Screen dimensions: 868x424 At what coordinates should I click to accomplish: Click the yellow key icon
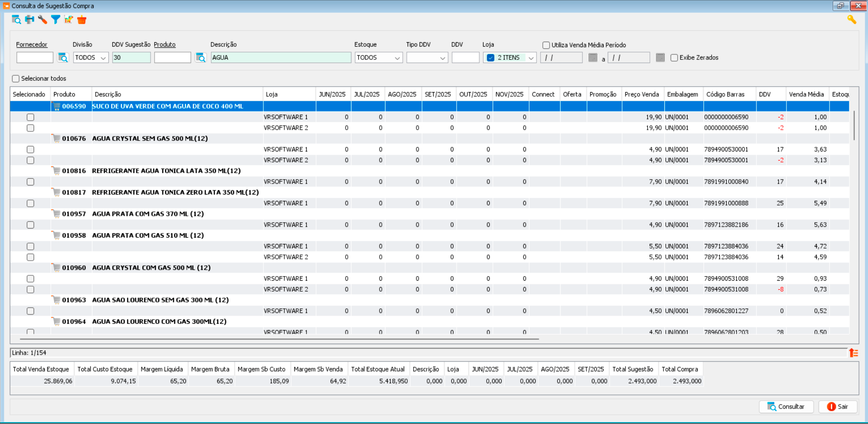(x=851, y=19)
